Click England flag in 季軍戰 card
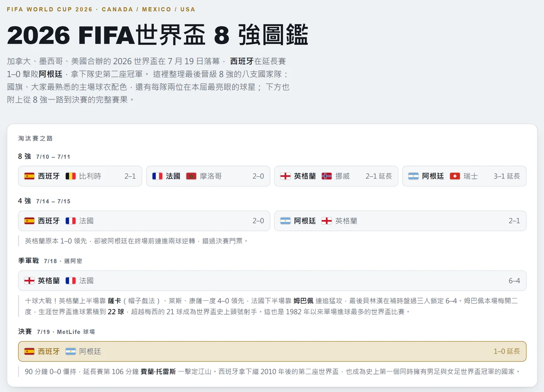Viewport: 544px width, 392px height. [x=29, y=280]
